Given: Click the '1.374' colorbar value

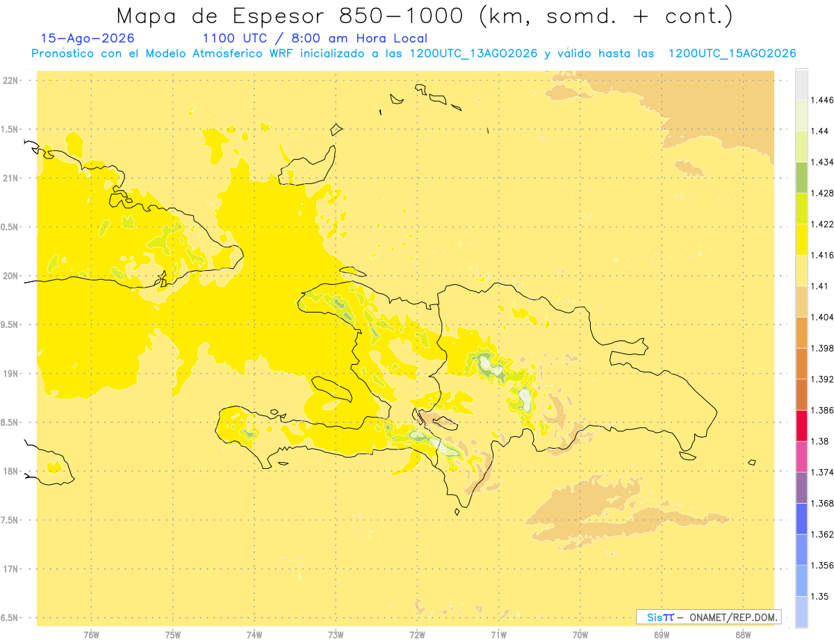Looking at the screenshot, I should click(823, 472).
